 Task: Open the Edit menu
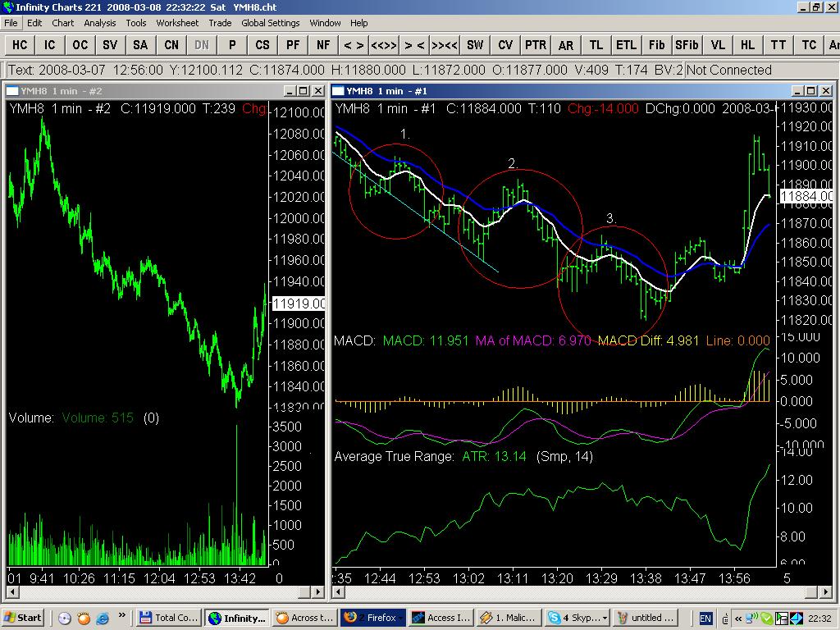pyautogui.click(x=34, y=23)
